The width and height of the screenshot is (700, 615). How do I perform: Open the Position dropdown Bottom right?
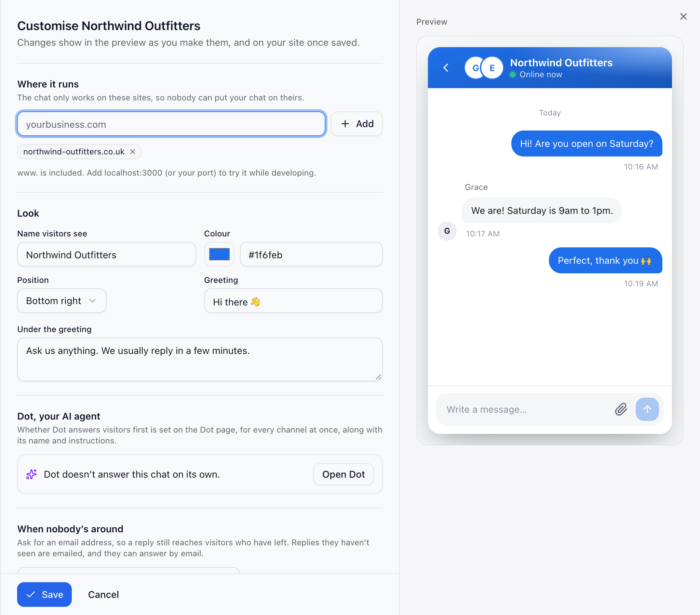[x=62, y=301]
